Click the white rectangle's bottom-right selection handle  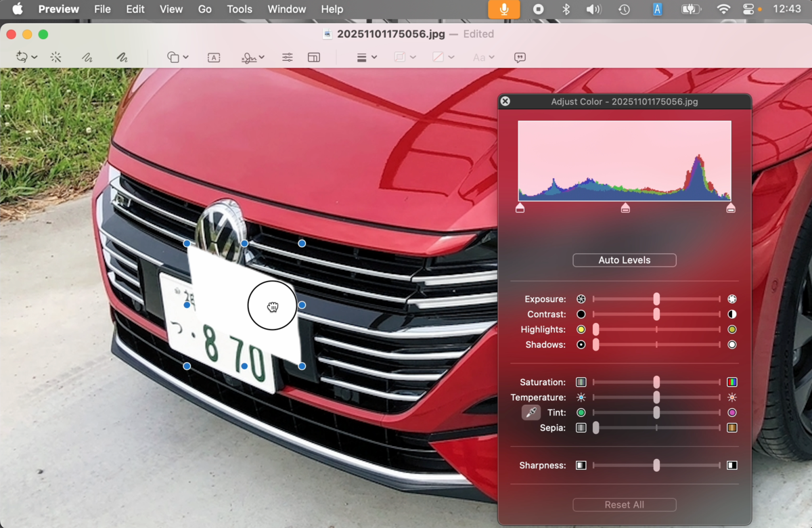302,366
